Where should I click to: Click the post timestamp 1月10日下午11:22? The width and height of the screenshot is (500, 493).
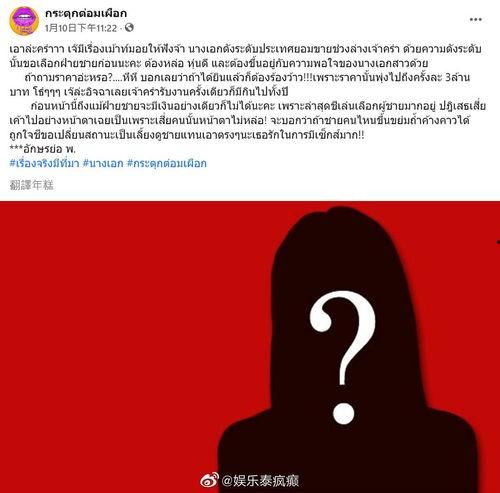81,28
